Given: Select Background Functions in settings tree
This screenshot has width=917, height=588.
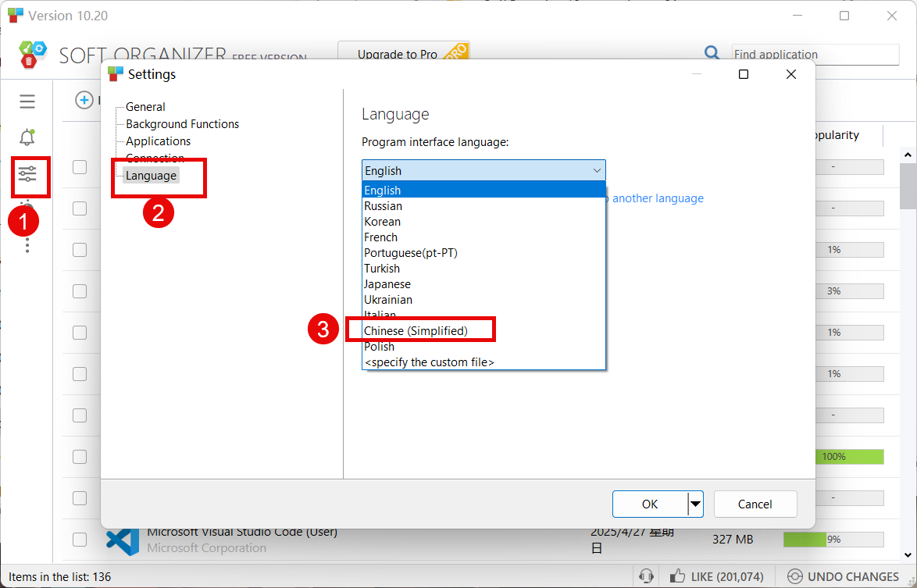Looking at the screenshot, I should [x=182, y=124].
